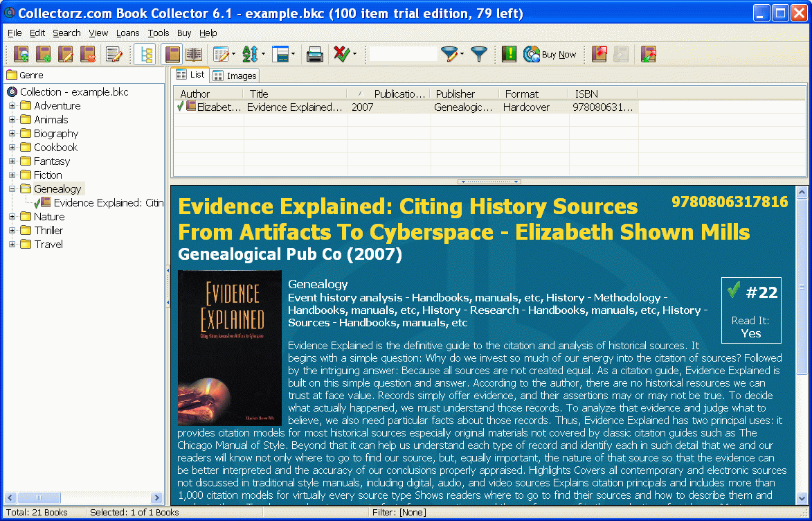Switch to the List tab
The image size is (812, 521).
pyautogui.click(x=190, y=75)
